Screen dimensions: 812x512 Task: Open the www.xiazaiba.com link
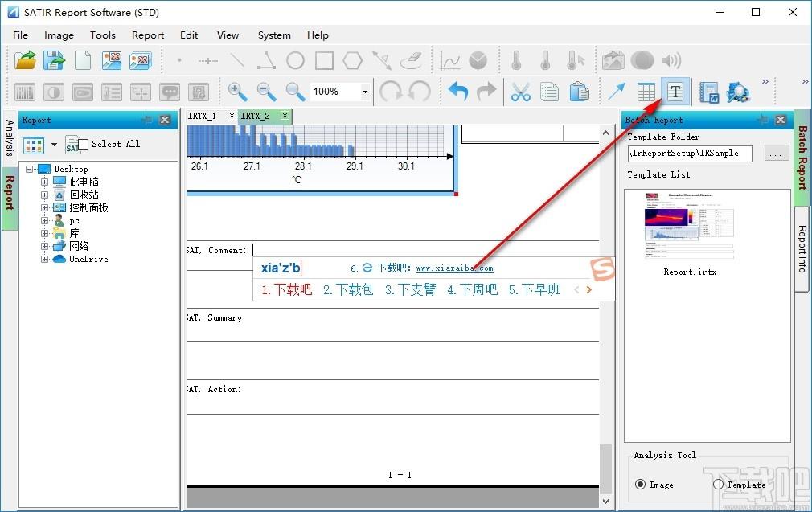(x=454, y=268)
